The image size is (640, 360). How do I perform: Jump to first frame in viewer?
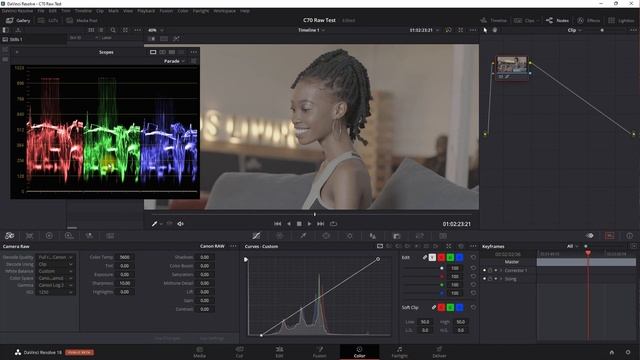278,224
